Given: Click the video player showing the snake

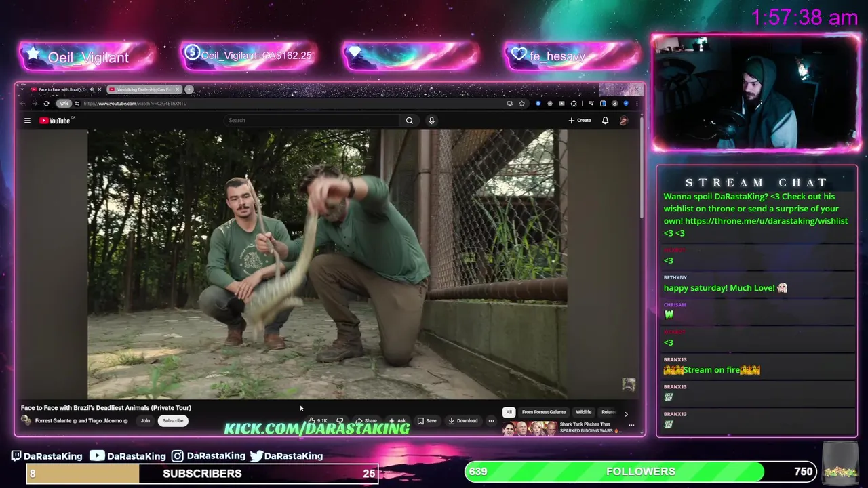Looking at the screenshot, I should pyautogui.click(x=328, y=264).
